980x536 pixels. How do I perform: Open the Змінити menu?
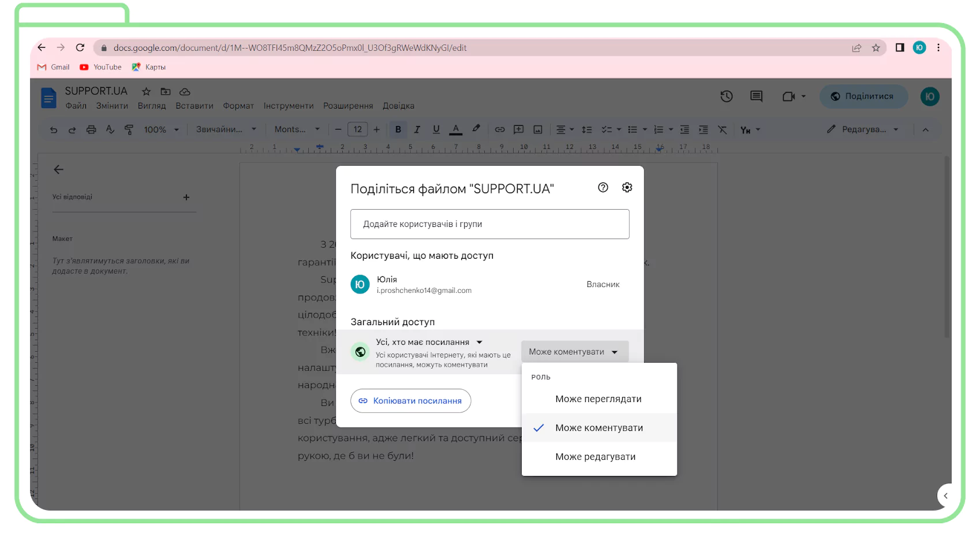click(x=112, y=106)
